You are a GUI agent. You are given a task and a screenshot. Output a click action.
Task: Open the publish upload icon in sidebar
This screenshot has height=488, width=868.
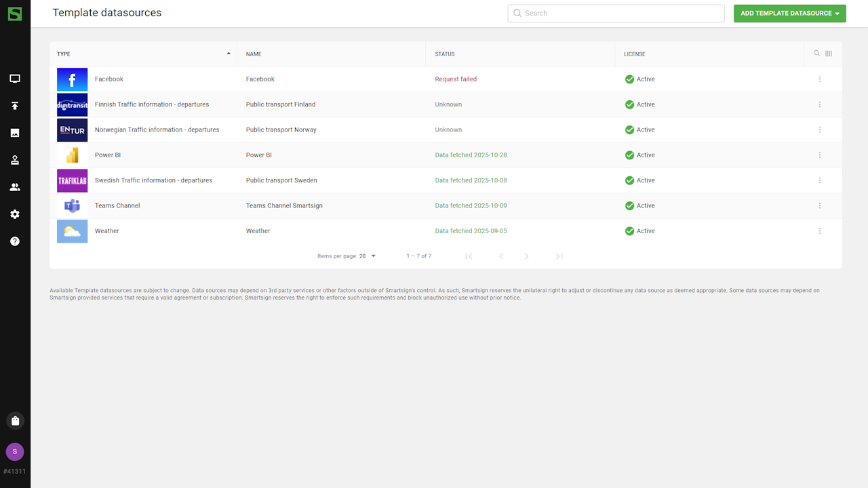pyautogui.click(x=15, y=106)
